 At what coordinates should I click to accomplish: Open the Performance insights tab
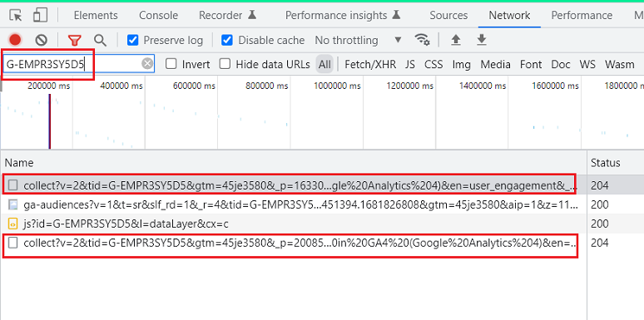point(343,16)
